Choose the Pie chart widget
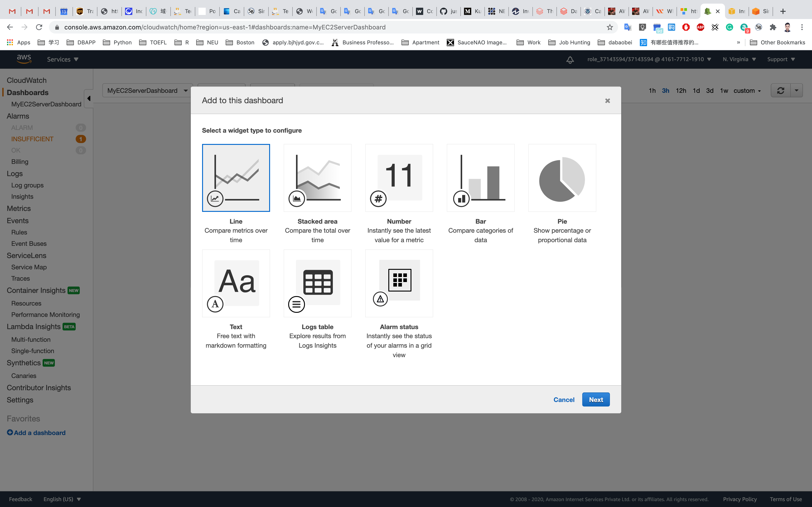 562,178
